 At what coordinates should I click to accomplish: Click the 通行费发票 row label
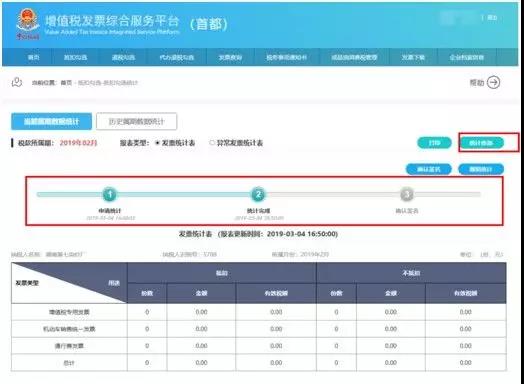pyautogui.click(x=69, y=346)
